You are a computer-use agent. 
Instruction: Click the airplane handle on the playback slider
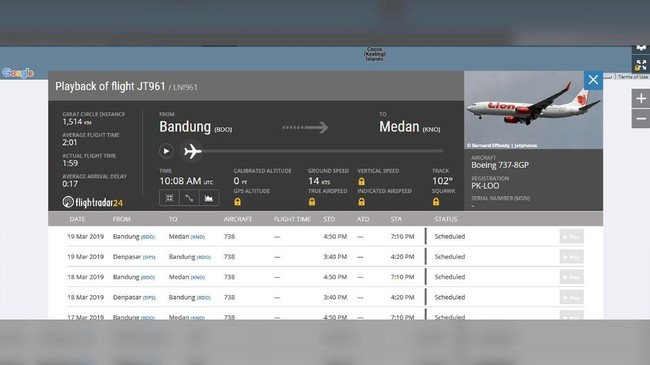coord(193,151)
